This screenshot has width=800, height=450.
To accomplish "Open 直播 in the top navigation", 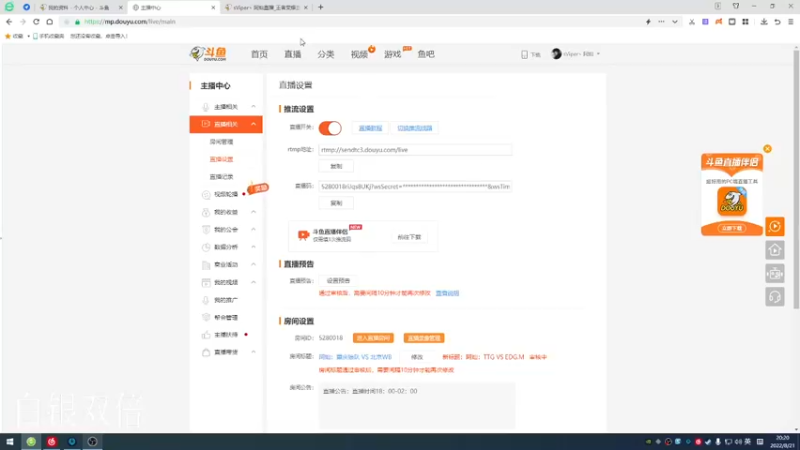I will 292,54.
